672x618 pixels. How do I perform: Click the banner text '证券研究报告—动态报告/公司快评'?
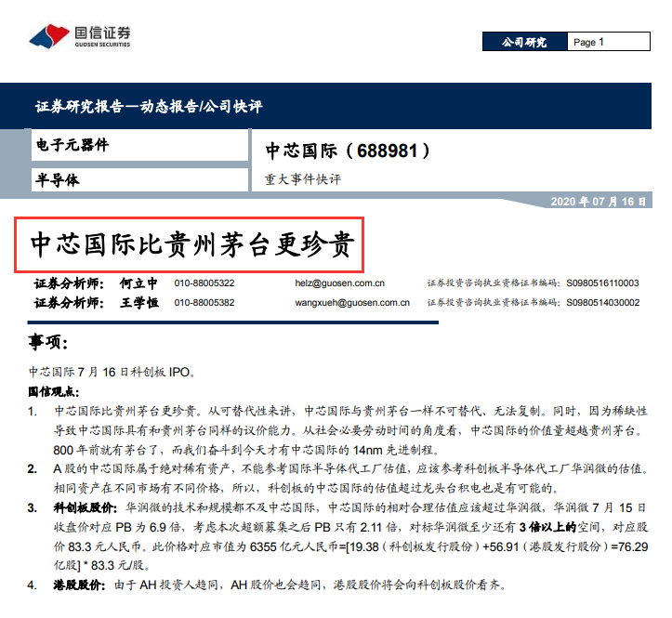[x=149, y=106]
